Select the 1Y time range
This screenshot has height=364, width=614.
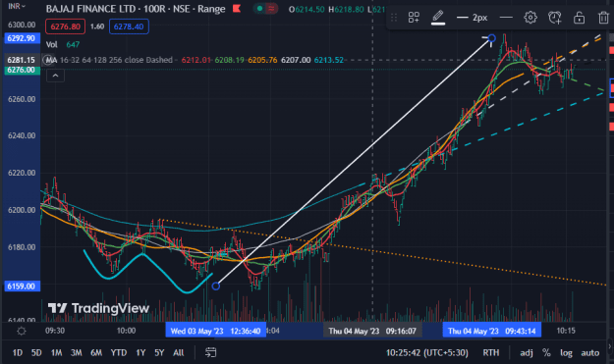point(140,352)
